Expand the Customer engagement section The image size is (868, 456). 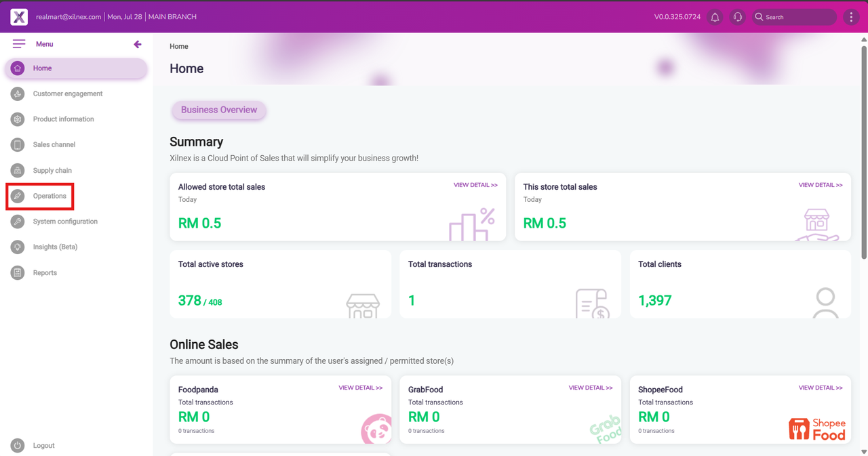coord(68,94)
